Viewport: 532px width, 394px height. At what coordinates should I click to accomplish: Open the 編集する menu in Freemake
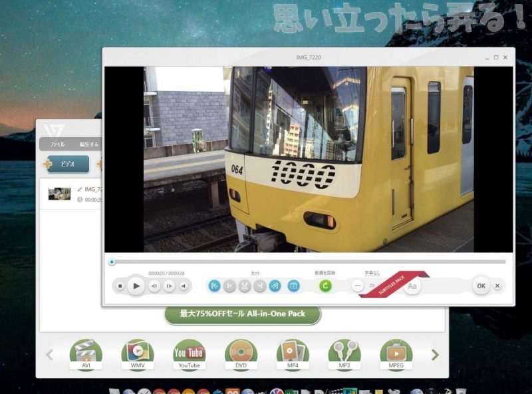tap(89, 144)
